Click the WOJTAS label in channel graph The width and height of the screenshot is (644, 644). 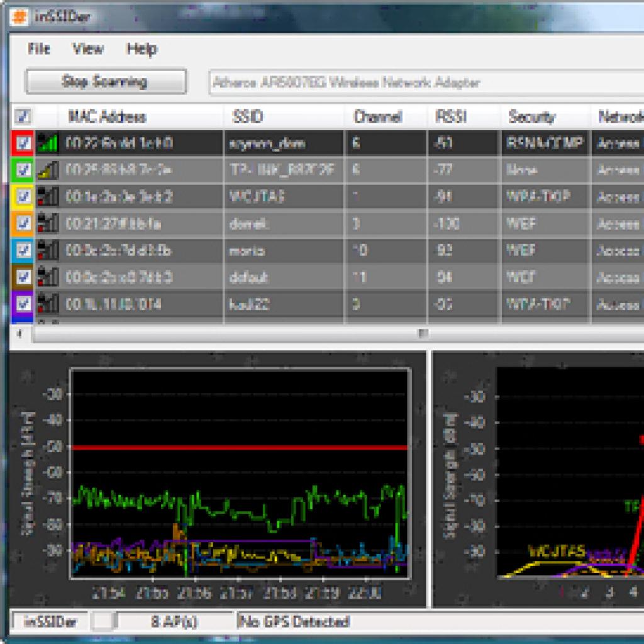point(556,551)
